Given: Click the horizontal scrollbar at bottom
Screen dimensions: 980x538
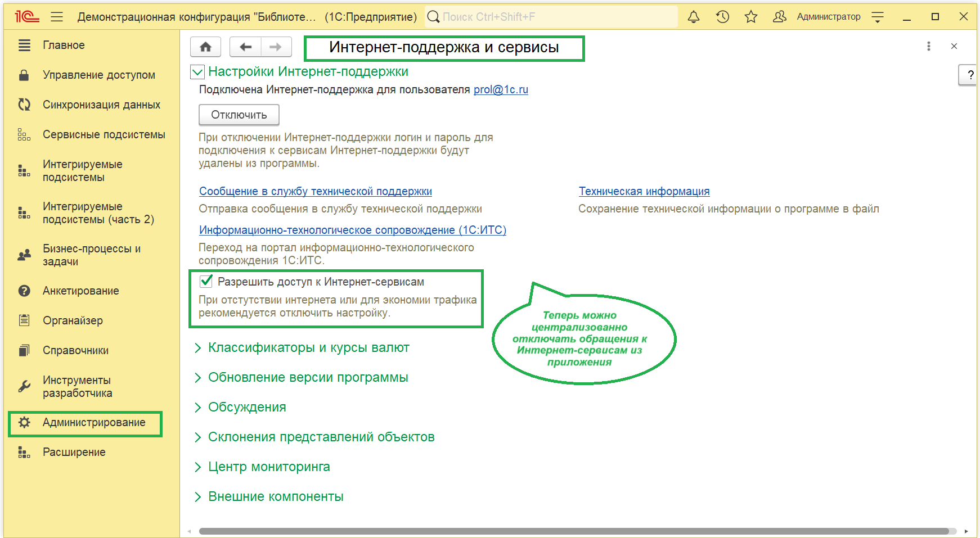Looking at the screenshot, I should pyautogui.click(x=574, y=531).
